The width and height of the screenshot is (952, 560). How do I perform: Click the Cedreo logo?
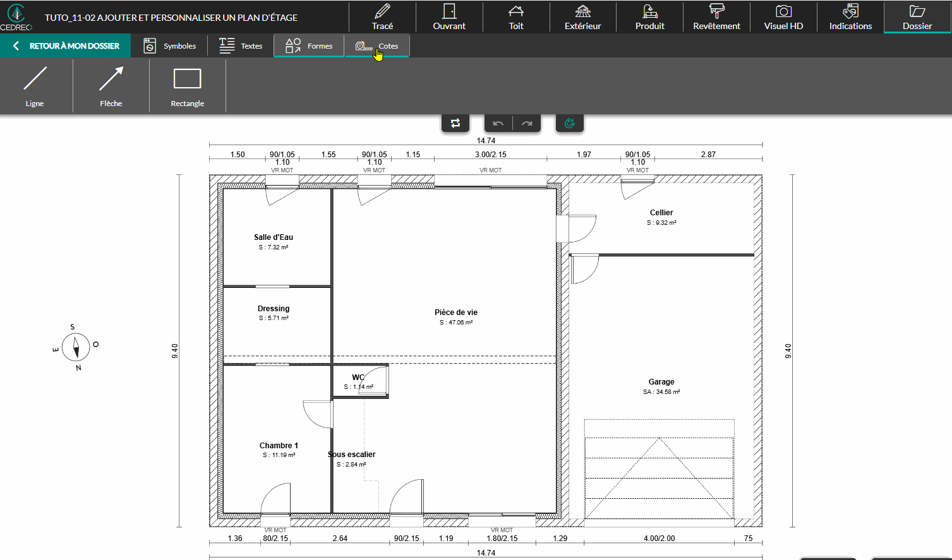tap(16, 17)
